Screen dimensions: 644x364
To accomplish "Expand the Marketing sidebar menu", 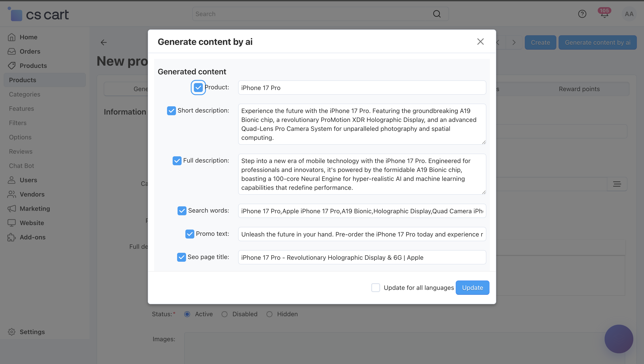I will [35, 209].
